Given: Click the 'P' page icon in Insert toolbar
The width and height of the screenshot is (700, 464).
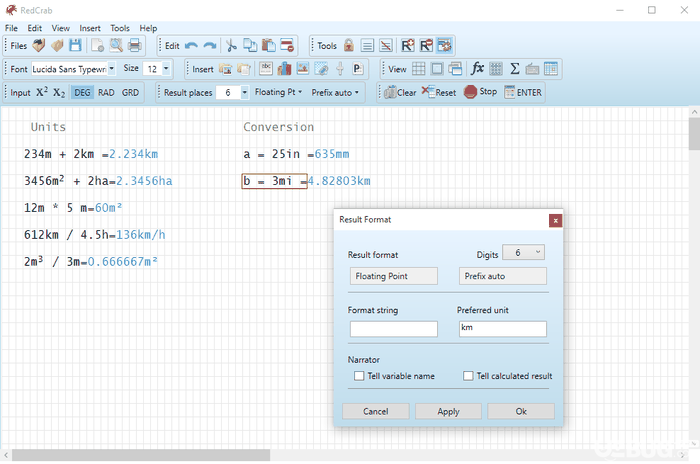Looking at the screenshot, I should click(x=358, y=69).
